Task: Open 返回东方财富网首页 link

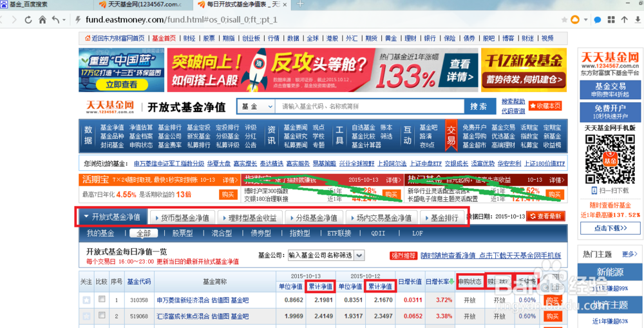Action: coord(118,38)
